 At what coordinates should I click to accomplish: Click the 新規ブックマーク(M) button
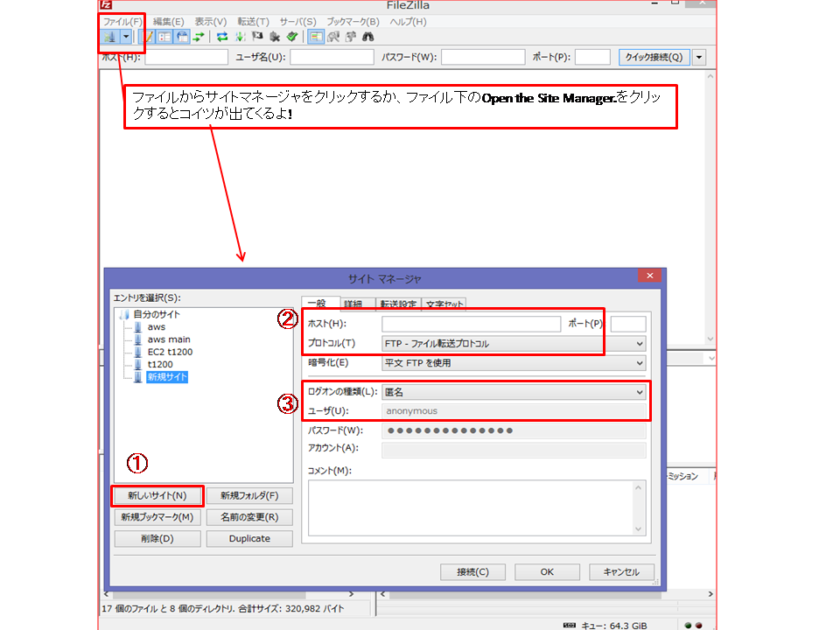(157, 517)
